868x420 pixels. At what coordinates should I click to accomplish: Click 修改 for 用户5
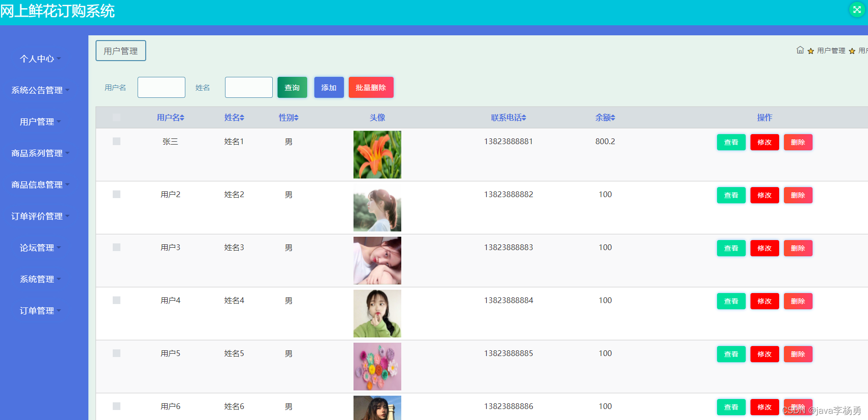pyautogui.click(x=765, y=354)
